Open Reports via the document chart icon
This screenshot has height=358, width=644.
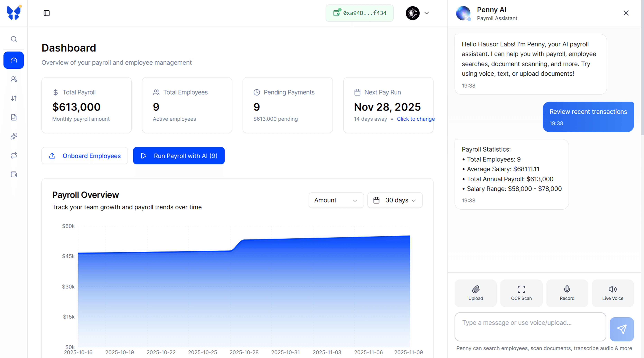[13, 117]
